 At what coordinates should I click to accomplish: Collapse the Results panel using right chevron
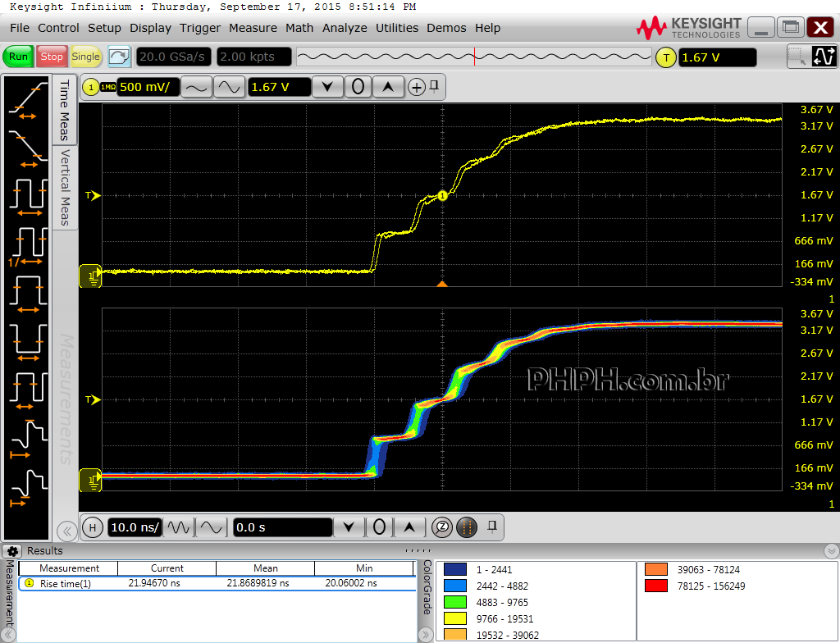coord(831,551)
